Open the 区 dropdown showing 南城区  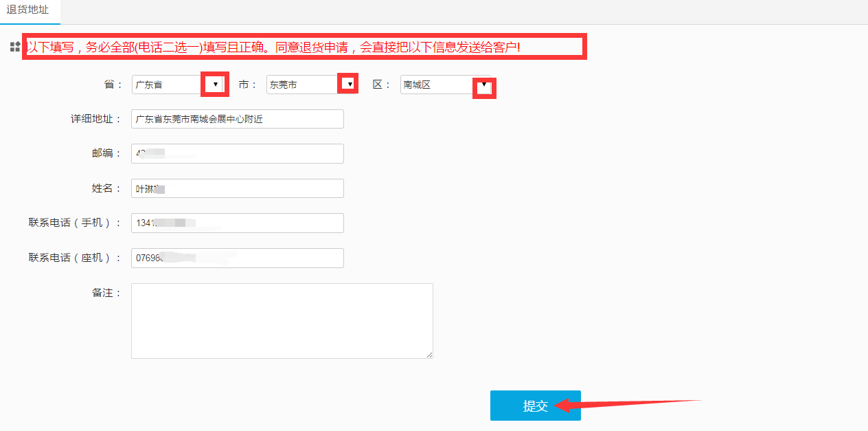tap(445, 85)
